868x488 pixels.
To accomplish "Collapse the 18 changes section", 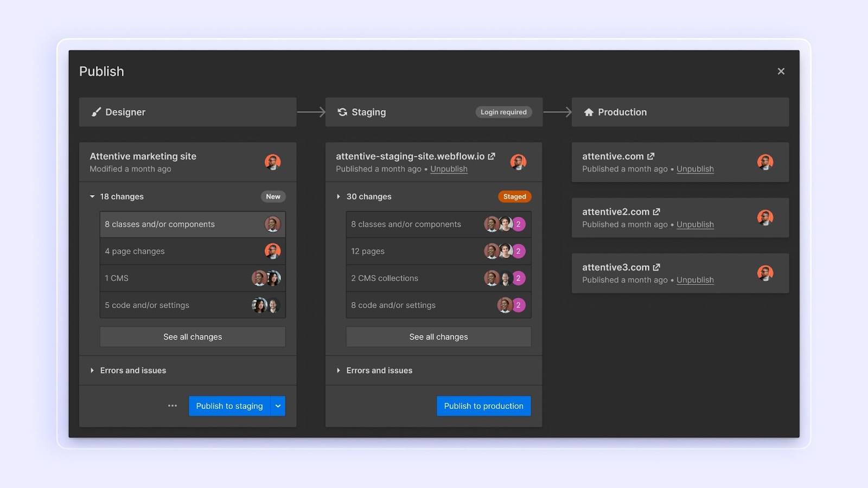I will pos(92,197).
